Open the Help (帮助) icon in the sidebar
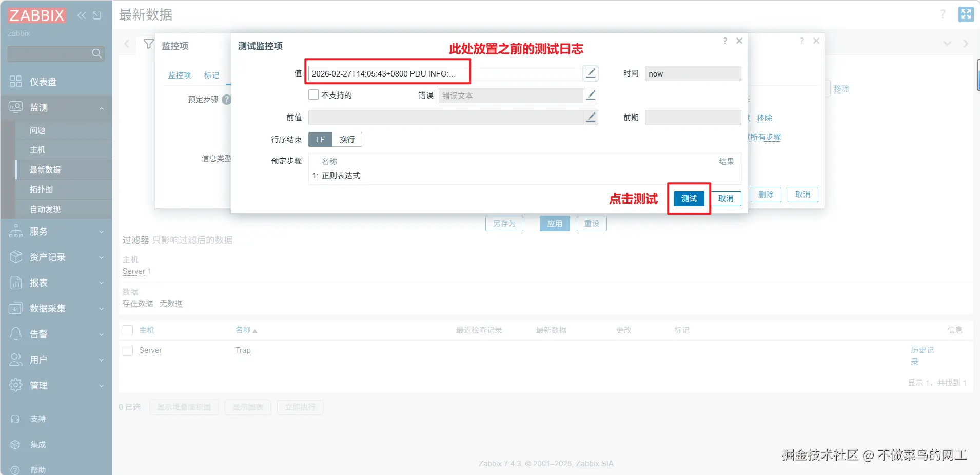The image size is (980, 475). [15, 470]
